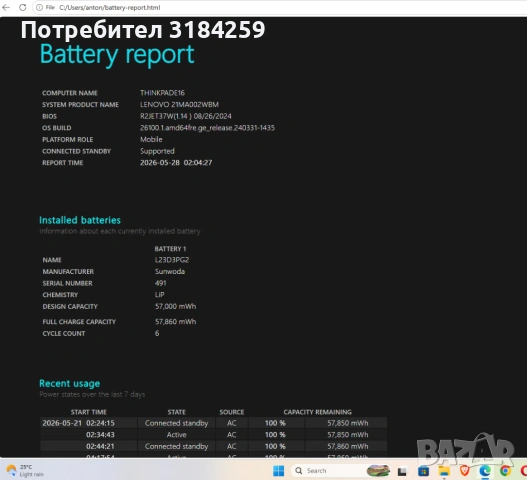This screenshot has height=480, width=527.
Task: Launch Microsoft Store from the taskbar
Action: 423,471
